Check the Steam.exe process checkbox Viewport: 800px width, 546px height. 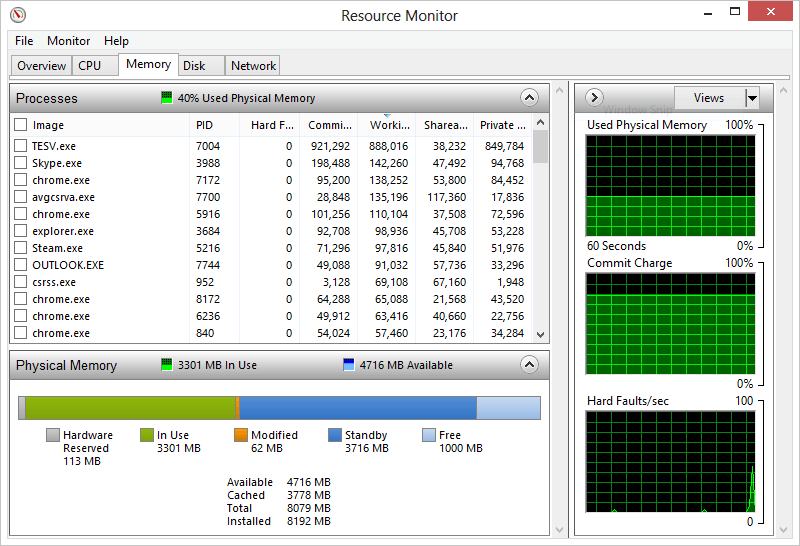20,247
